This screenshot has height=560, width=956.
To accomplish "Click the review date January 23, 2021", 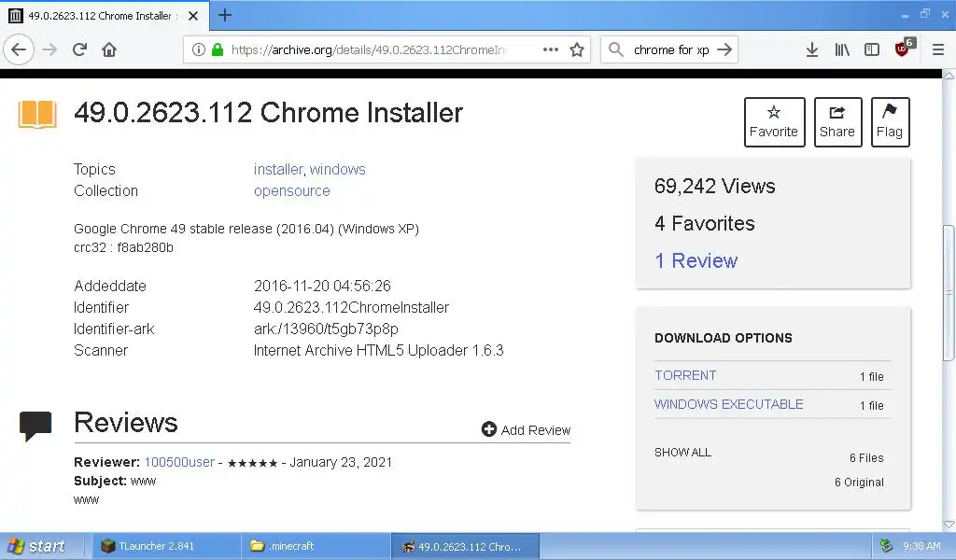I will point(341,462).
